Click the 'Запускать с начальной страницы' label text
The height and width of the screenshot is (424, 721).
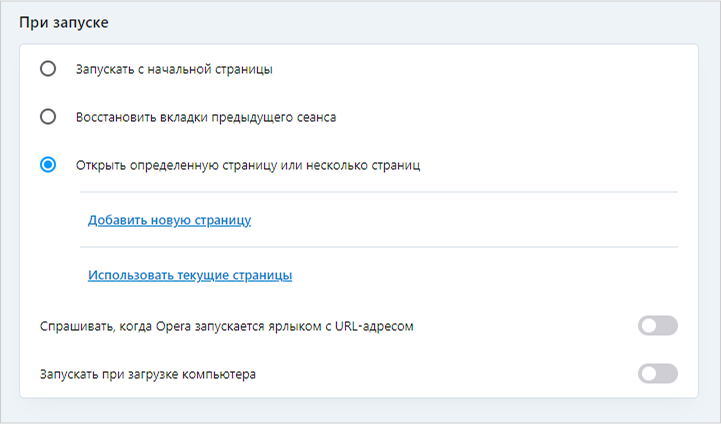[x=174, y=70]
